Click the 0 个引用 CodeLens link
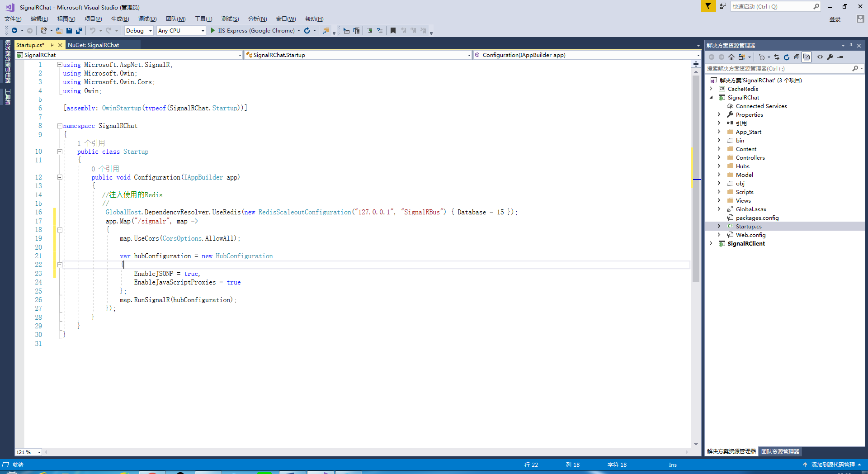 point(105,169)
